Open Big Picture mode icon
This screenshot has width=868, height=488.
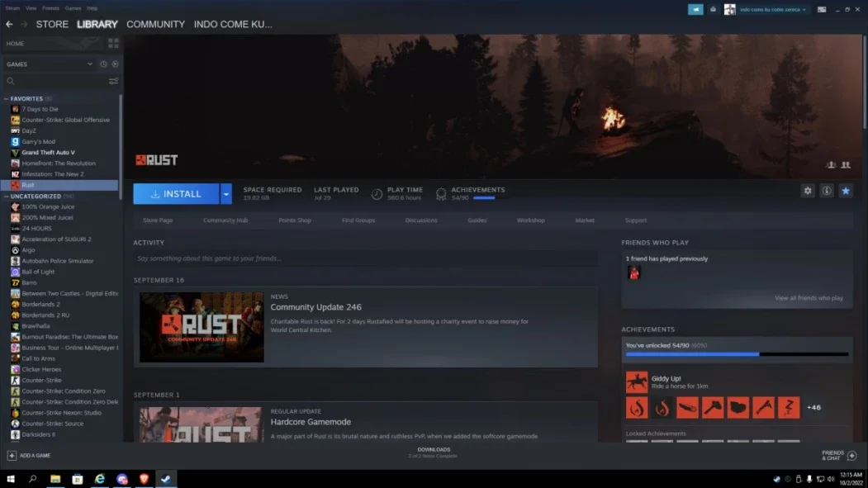tap(822, 9)
